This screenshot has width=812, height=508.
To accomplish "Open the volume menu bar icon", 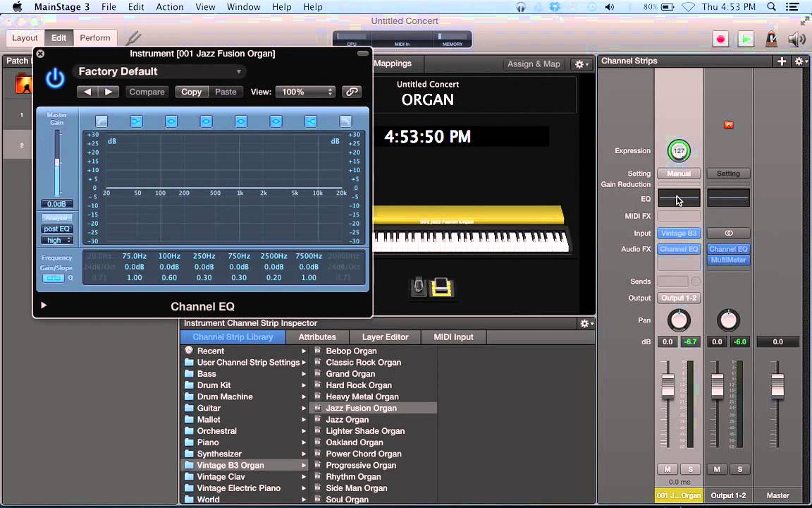I will [610, 7].
